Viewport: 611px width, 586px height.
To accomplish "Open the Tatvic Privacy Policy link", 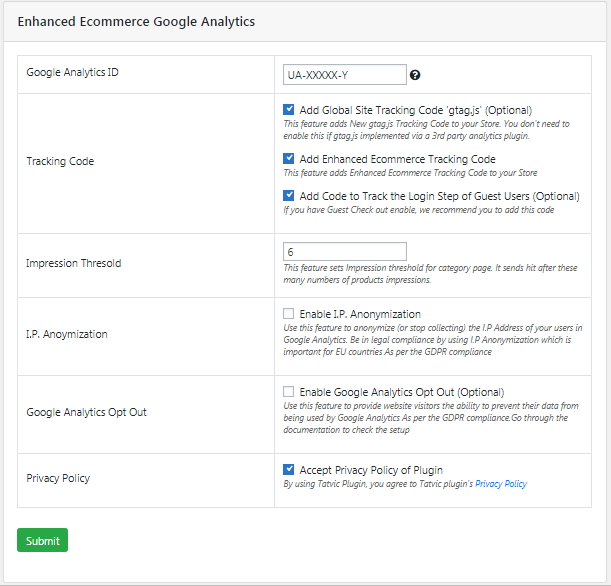I will [x=501, y=484].
